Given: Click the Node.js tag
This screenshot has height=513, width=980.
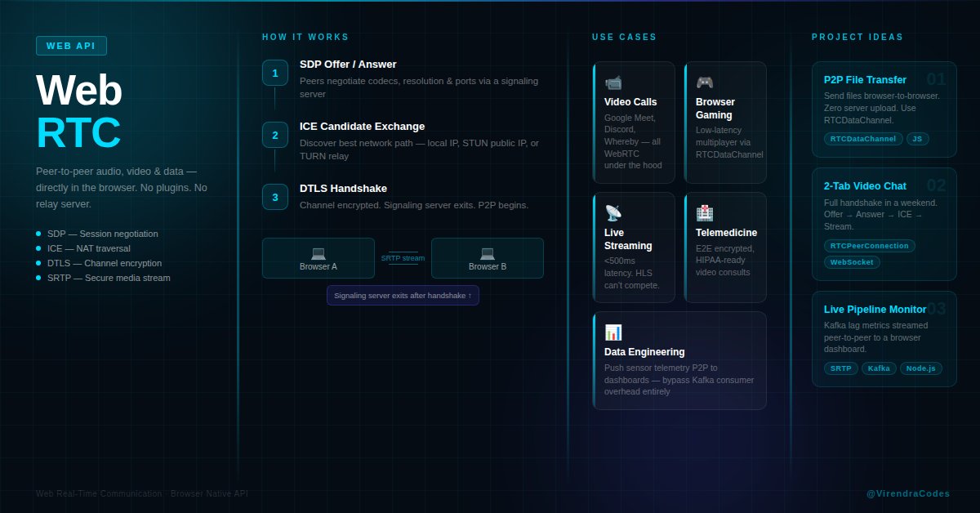Looking at the screenshot, I should 921,368.
